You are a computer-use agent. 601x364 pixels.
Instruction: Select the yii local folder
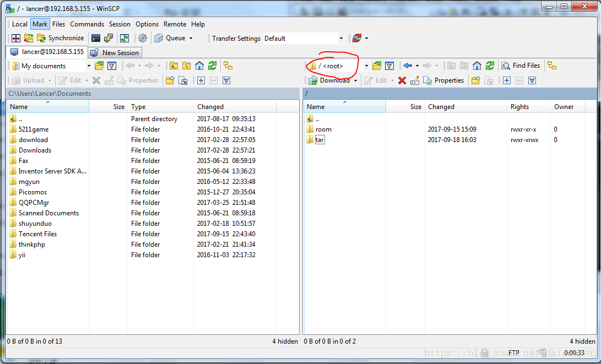pos(22,255)
